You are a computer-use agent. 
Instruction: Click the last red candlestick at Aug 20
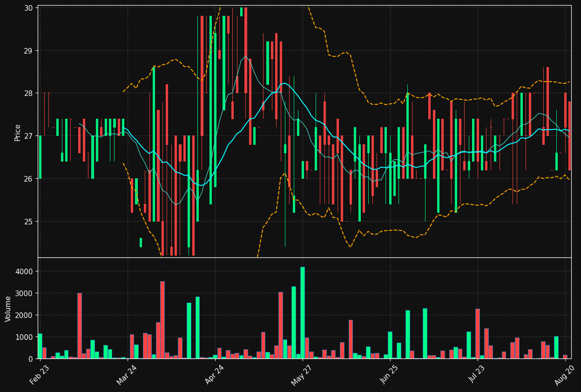click(x=569, y=135)
